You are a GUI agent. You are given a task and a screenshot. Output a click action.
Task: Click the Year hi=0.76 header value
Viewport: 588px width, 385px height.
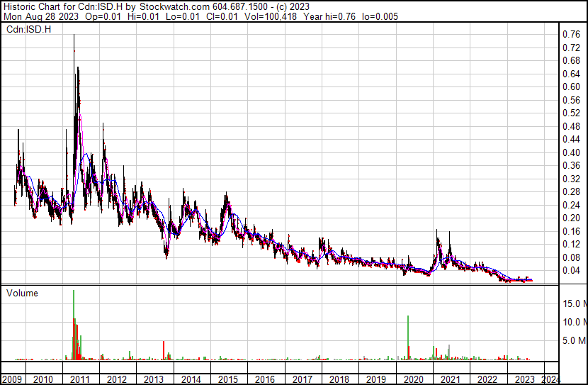coord(329,16)
